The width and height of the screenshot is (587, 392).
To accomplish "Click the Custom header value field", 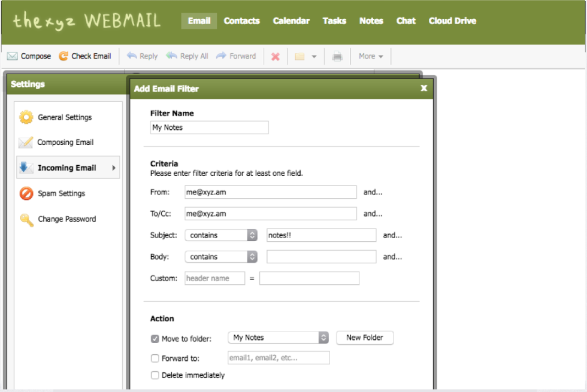I will pos(309,278).
